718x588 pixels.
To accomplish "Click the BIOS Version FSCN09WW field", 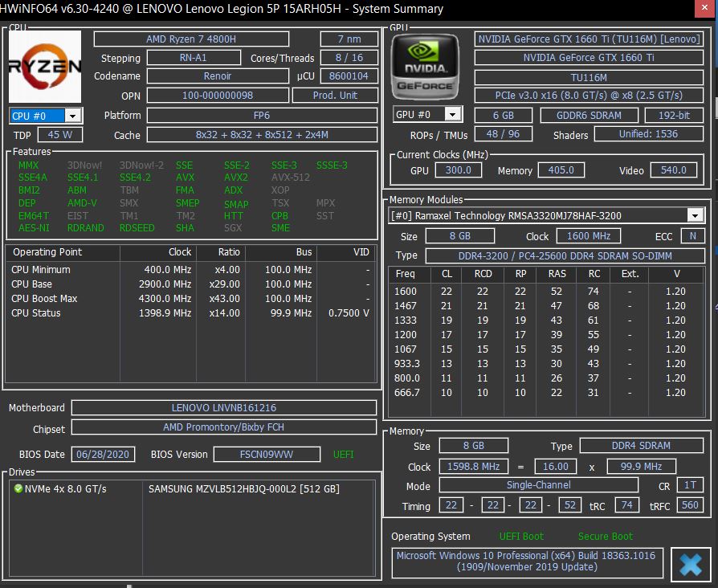I will 266,455.
